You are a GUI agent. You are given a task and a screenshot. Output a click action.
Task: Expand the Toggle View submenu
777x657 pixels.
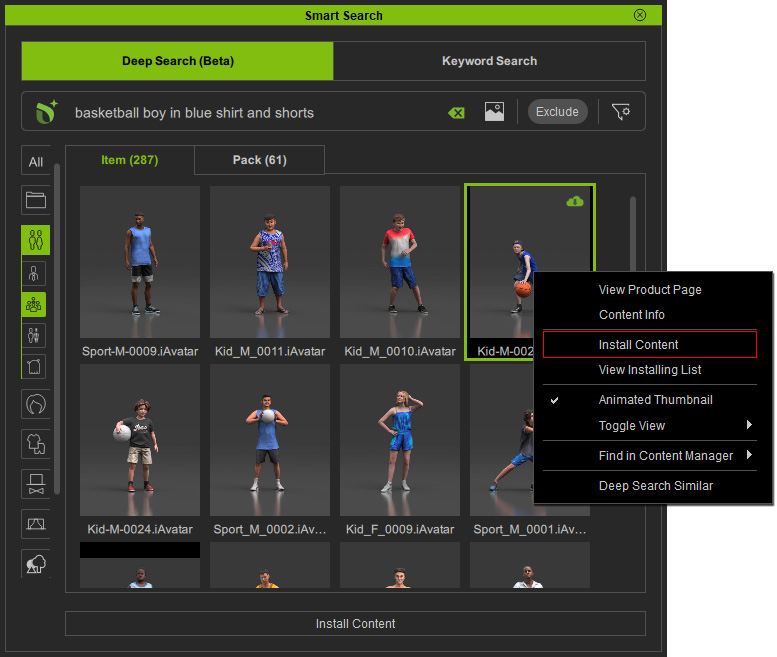tap(650, 426)
